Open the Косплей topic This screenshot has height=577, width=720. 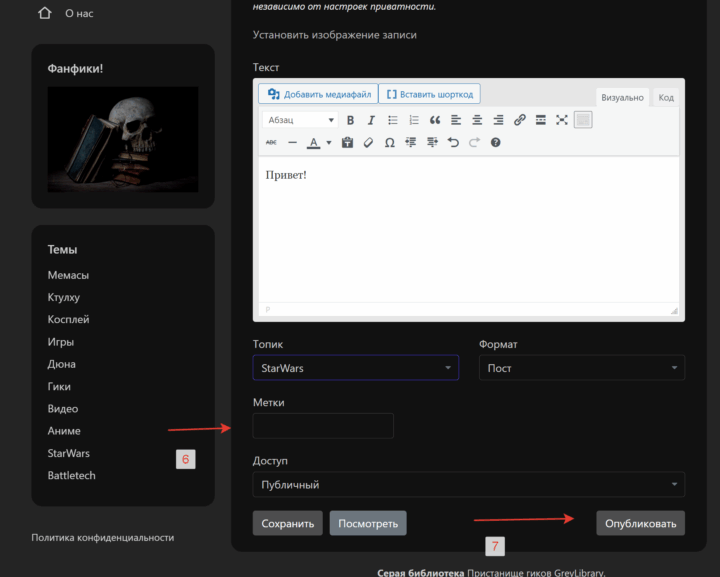68,319
